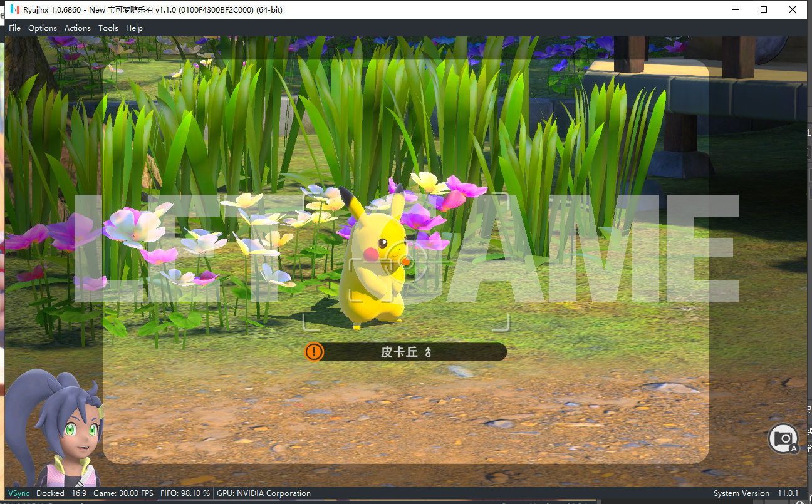Toggle VSync in the status bar
The image size is (812, 504).
[19, 493]
